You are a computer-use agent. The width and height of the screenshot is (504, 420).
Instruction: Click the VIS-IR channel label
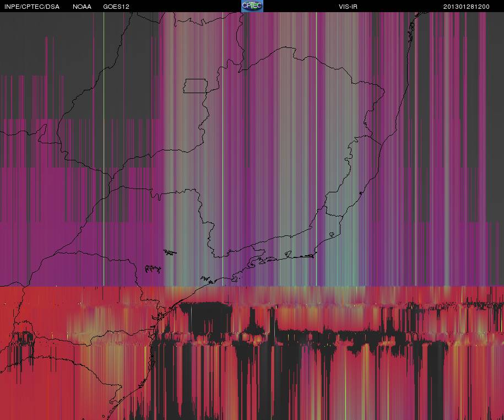click(x=348, y=7)
